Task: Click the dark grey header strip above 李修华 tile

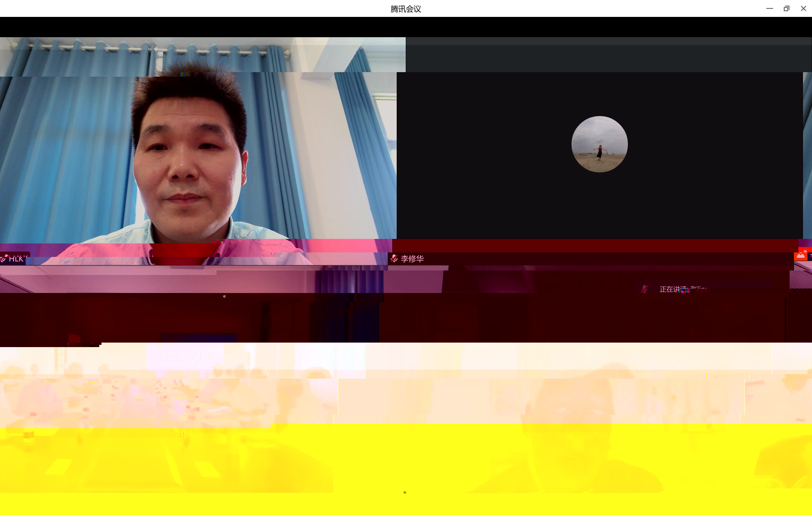Action: click(x=607, y=56)
